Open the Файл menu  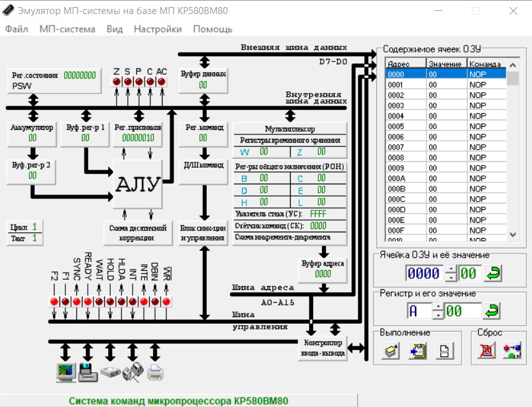click(x=16, y=29)
